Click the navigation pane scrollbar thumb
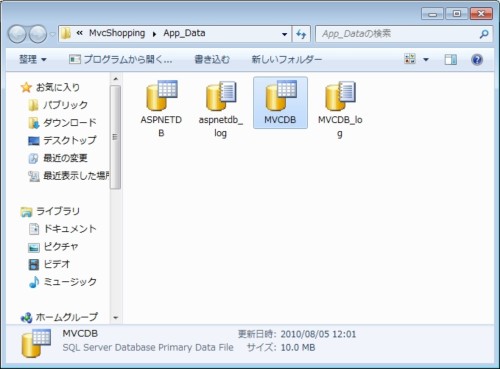 coord(116,137)
